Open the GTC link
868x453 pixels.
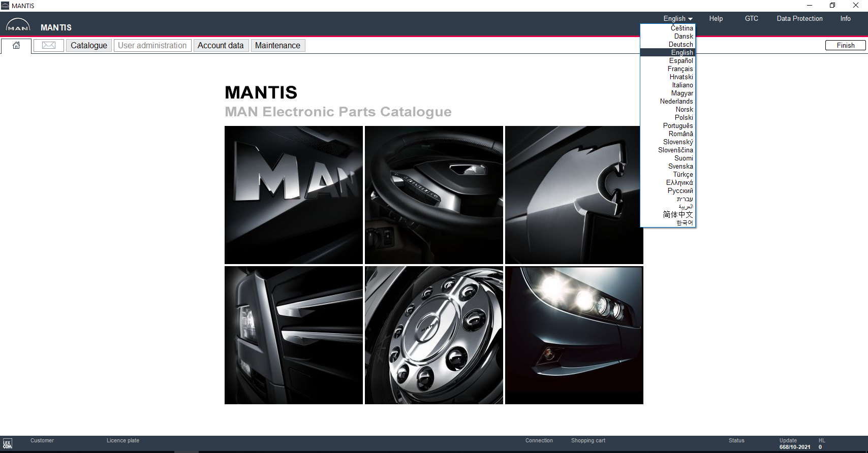click(752, 18)
